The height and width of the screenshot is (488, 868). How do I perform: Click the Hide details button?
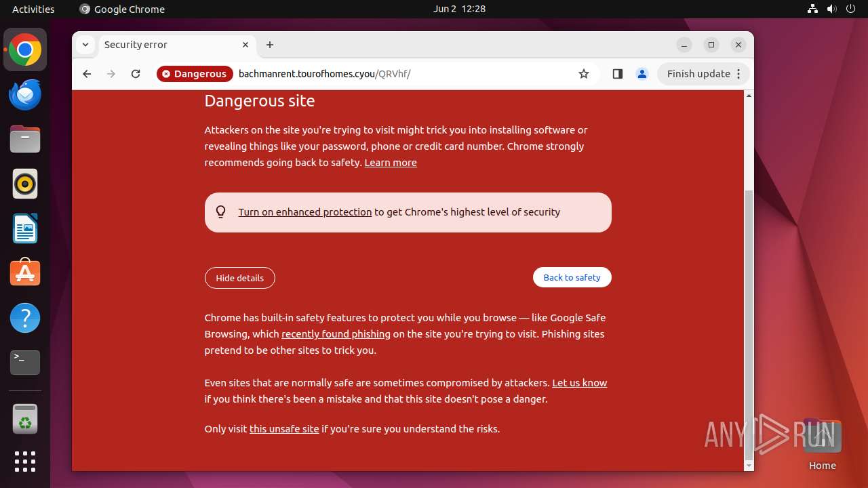[240, 278]
